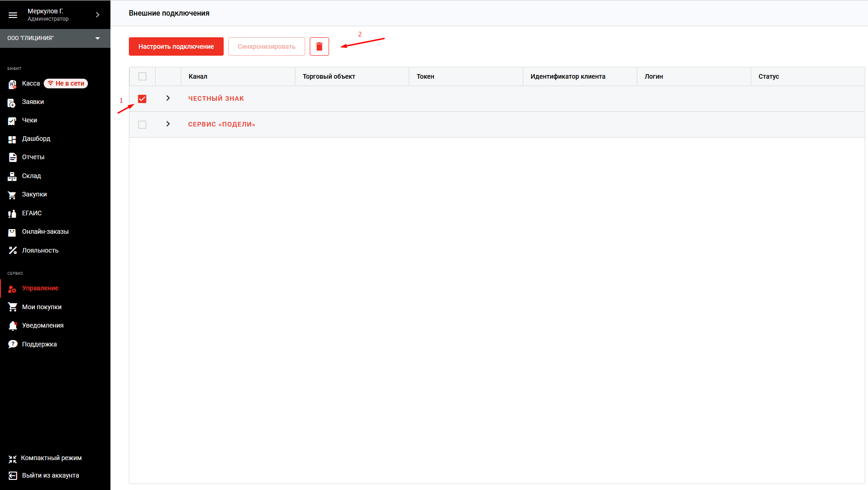Click the Дашборд dashboard icon
Image resolution: width=868 pixels, height=490 pixels.
(x=12, y=139)
